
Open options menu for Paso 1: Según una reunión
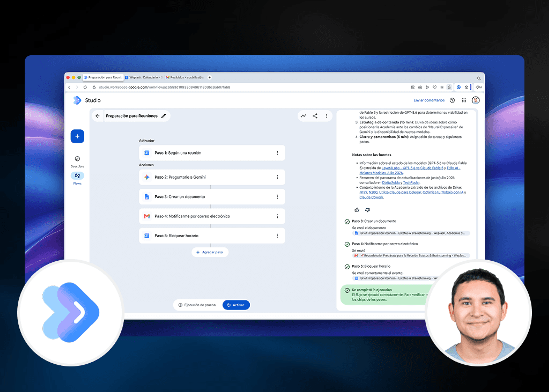(277, 153)
